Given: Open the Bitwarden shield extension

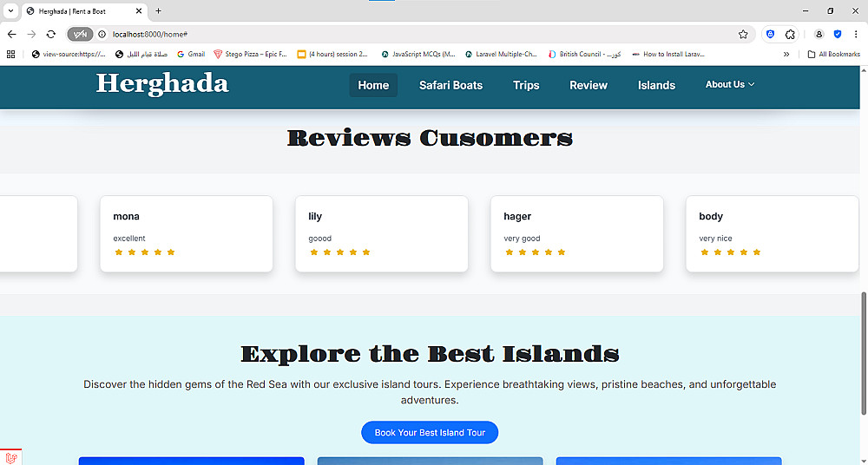Looking at the screenshot, I should [x=770, y=35].
